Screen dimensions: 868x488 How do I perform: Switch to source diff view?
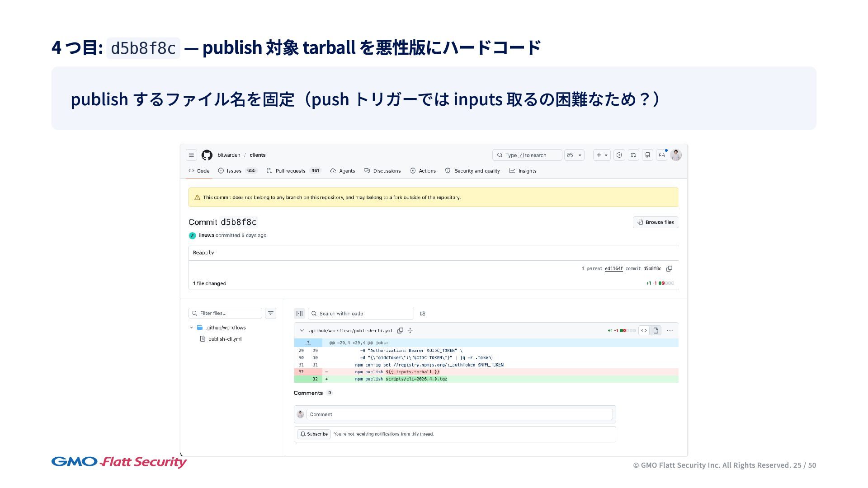click(644, 330)
